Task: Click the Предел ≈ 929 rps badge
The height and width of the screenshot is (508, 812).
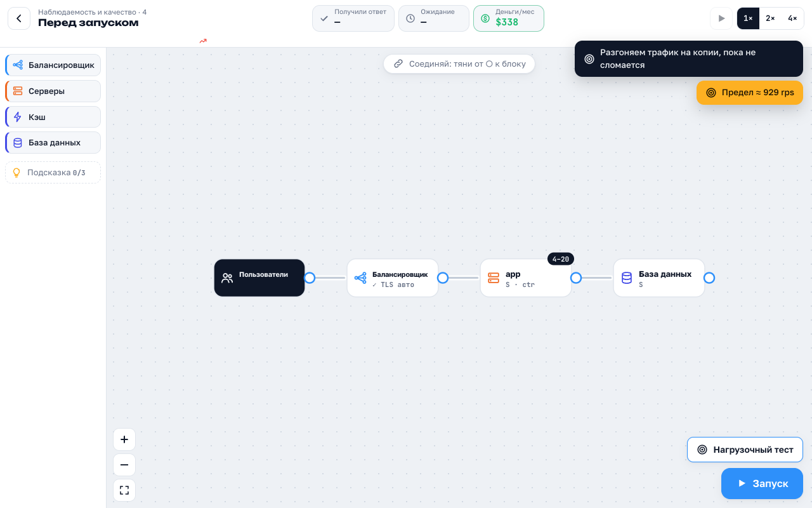Action: click(750, 93)
